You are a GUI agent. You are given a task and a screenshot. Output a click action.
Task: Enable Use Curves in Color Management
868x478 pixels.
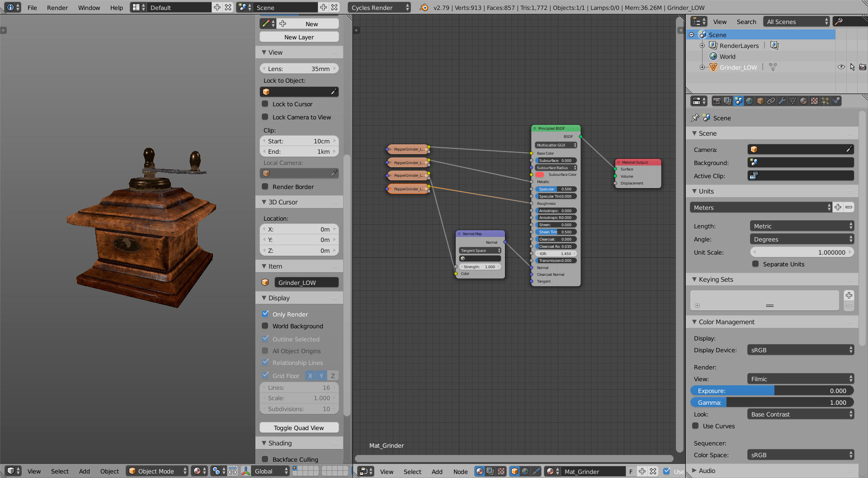(695, 426)
